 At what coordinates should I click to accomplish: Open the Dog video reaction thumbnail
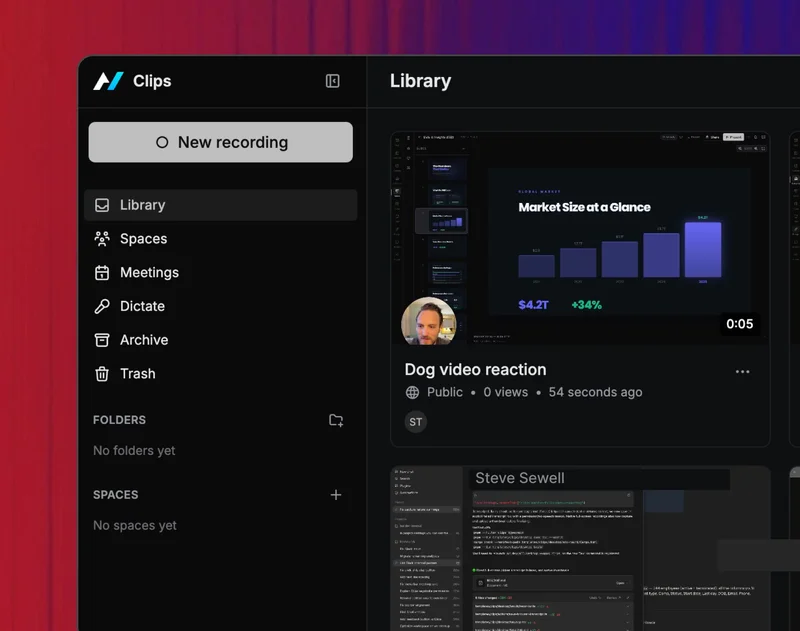pos(580,239)
